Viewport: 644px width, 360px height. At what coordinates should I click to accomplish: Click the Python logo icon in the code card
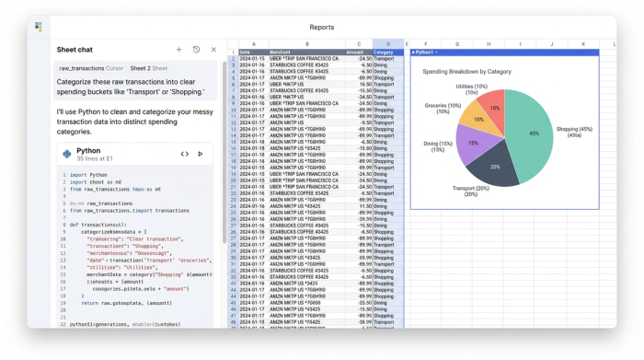tap(67, 154)
